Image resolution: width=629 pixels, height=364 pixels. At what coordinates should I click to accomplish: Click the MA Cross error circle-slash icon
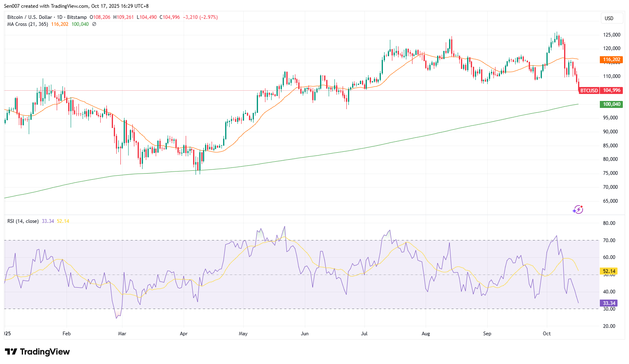pos(94,24)
